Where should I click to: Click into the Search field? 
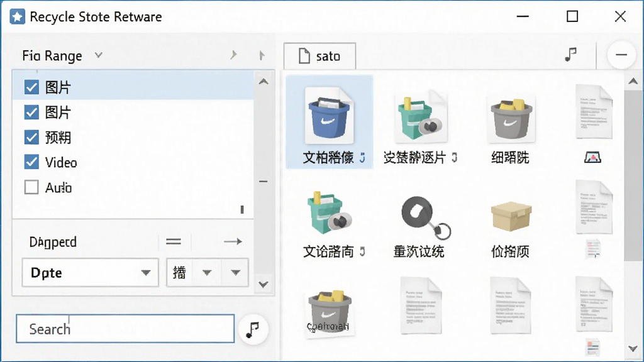[125, 329]
